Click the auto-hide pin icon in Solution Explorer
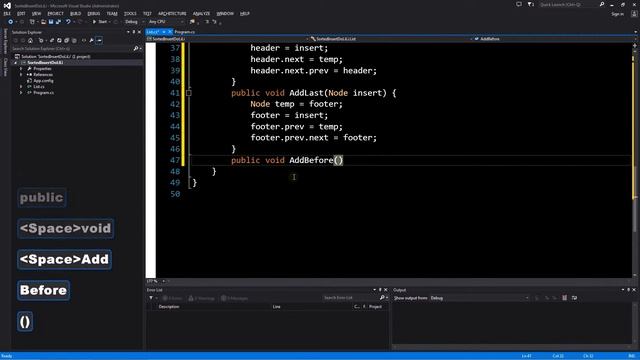640x360 pixels. [x=133, y=32]
